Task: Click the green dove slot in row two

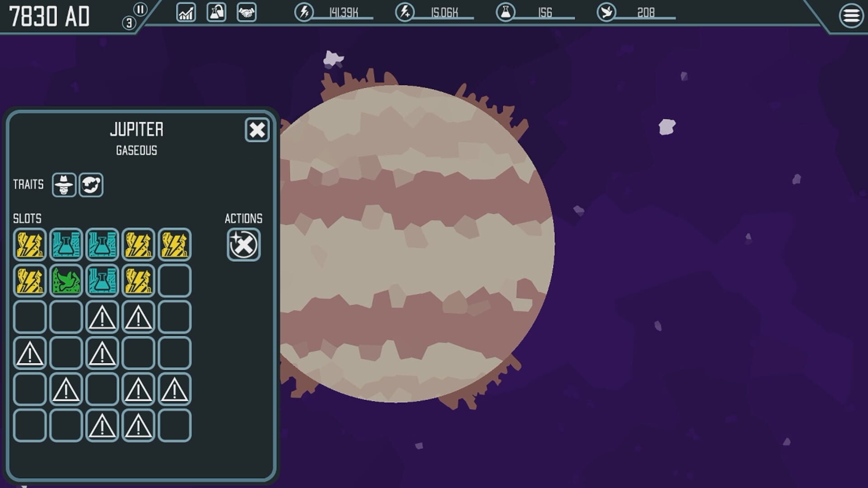Action: pyautogui.click(x=66, y=280)
